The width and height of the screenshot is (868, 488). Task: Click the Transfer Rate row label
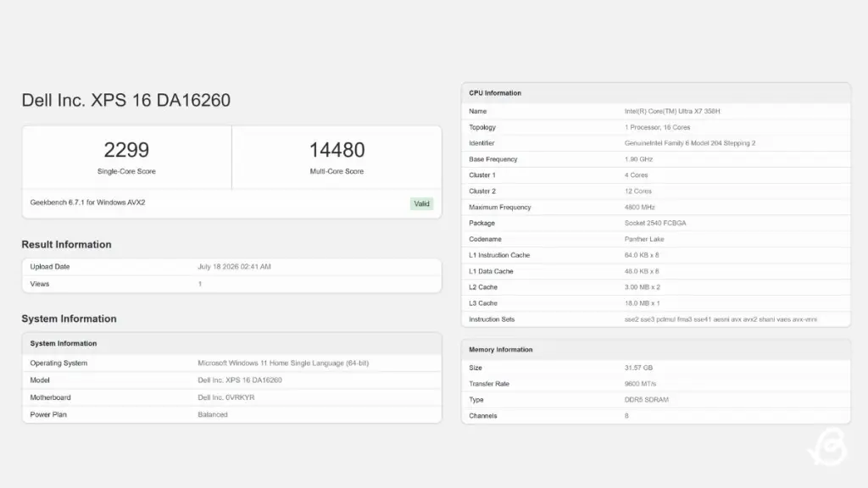tap(489, 384)
